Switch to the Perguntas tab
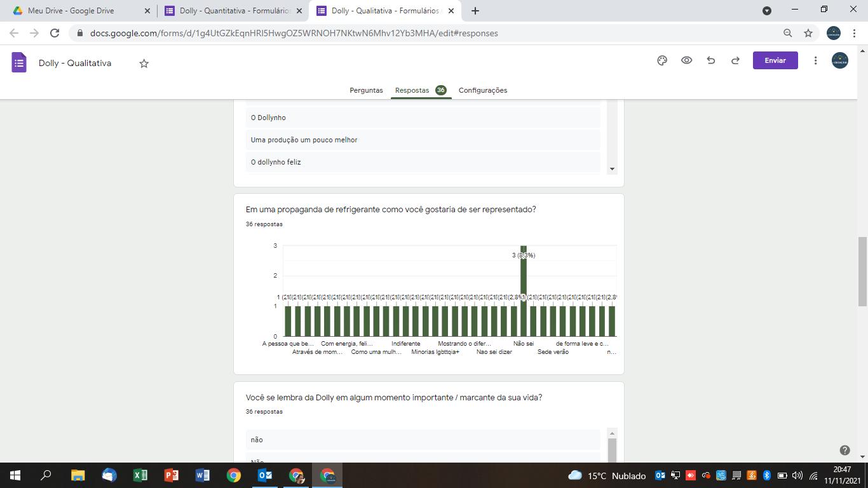Viewport: 868px width, 488px height. point(366,90)
